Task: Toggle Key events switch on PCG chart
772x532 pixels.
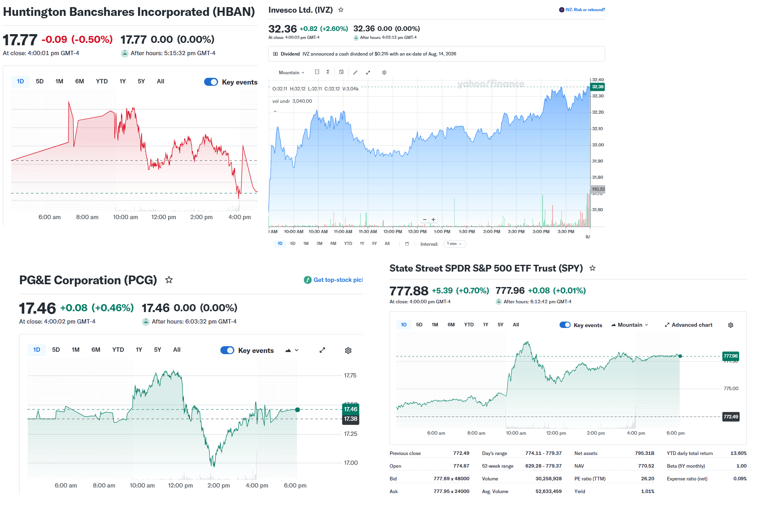Action: pyautogui.click(x=227, y=350)
